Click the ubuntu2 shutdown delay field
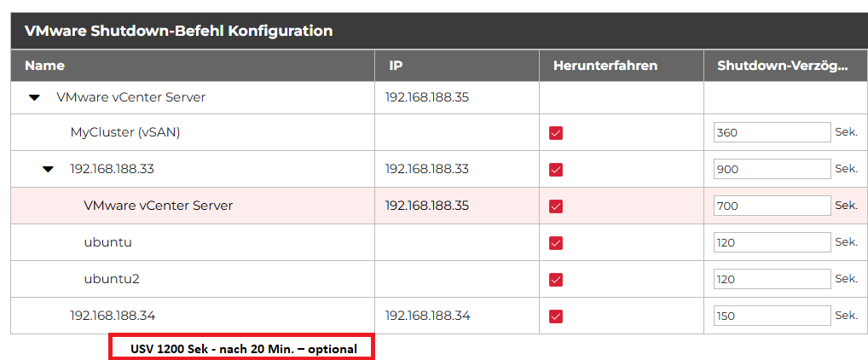The height and width of the screenshot is (360, 868). click(772, 279)
